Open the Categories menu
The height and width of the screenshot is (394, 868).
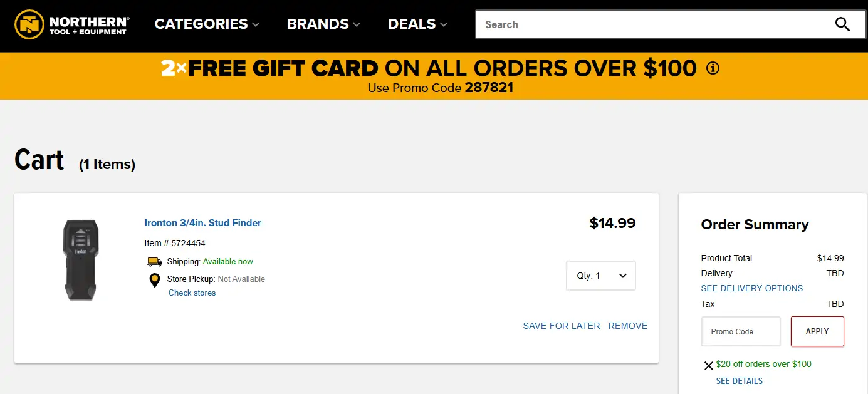(207, 24)
